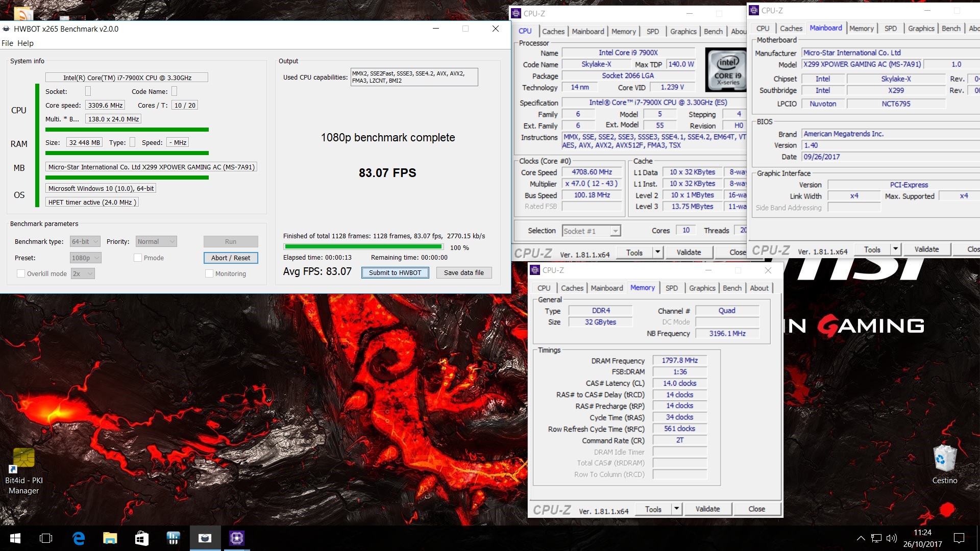Screen dimensions: 980x551
Task: Open the Cestino recycle bin icon
Action: point(944,464)
